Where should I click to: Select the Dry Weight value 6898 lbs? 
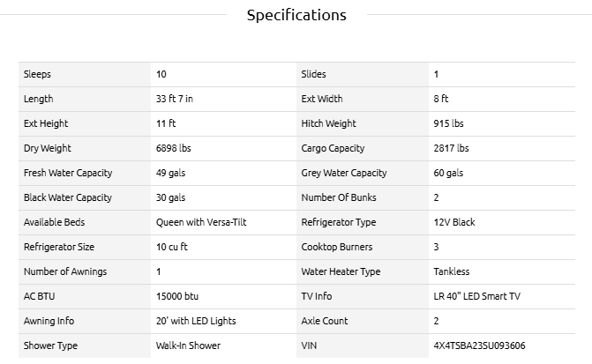click(x=173, y=148)
